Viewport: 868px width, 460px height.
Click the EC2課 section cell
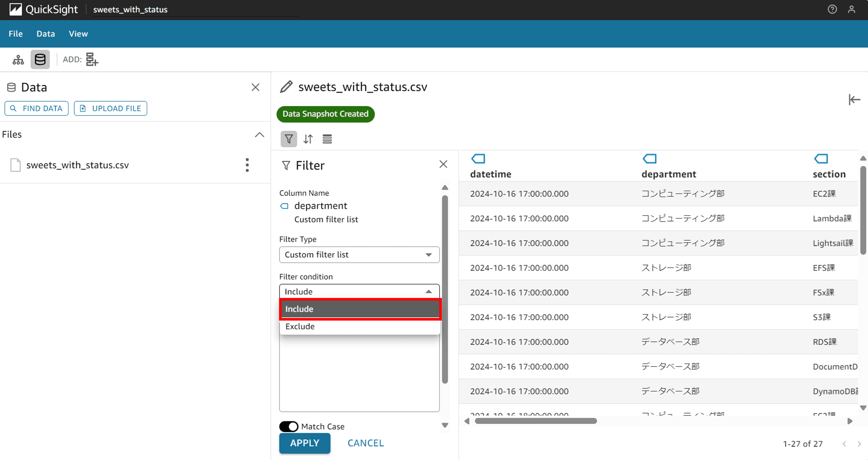824,194
